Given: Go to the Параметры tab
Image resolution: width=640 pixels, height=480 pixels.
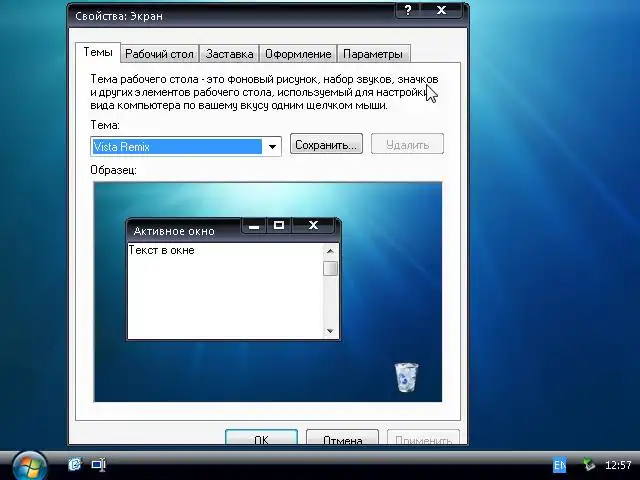Looking at the screenshot, I should click(x=373, y=54).
